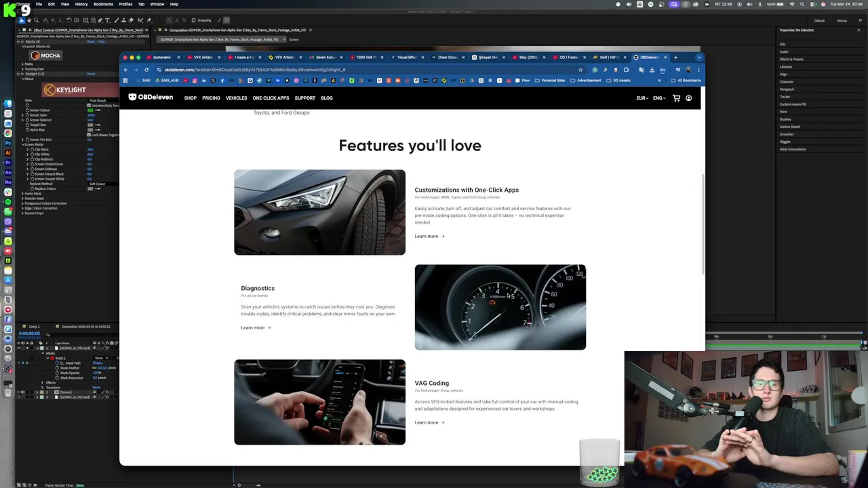
Task: Open PRICING in OBDeleven navigation
Action: [211, 98]
